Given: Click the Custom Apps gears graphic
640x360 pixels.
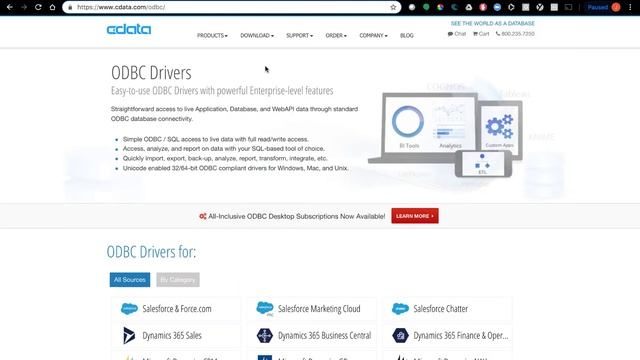Looking at the screenshot, I should (500, 127).
